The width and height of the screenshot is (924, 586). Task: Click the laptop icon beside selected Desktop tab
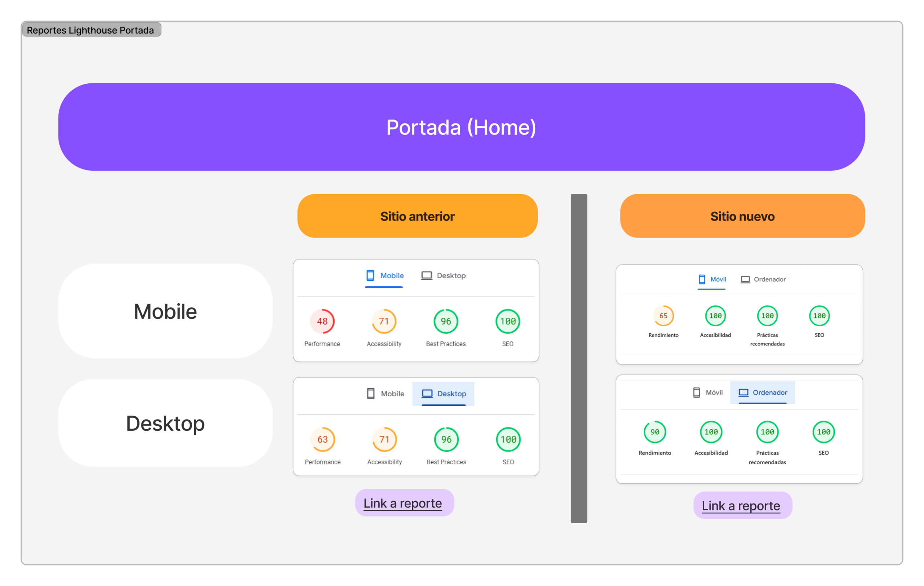coord(427,394)
